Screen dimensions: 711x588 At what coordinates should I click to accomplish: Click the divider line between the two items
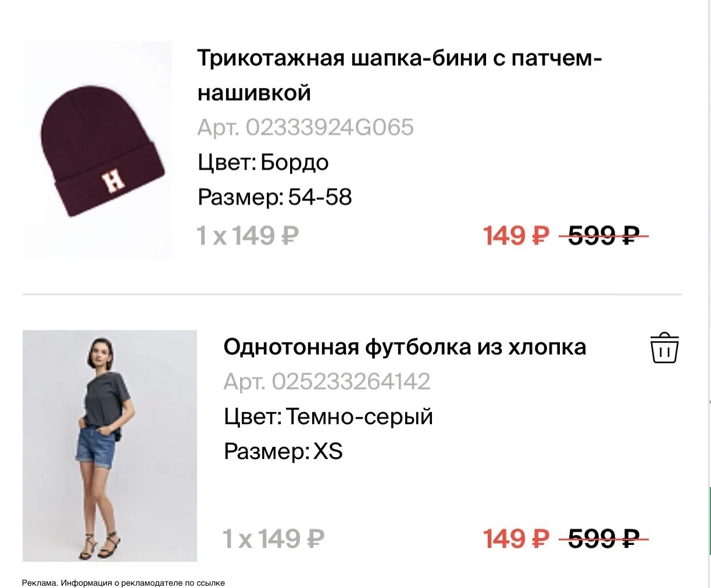coord(352,295)
